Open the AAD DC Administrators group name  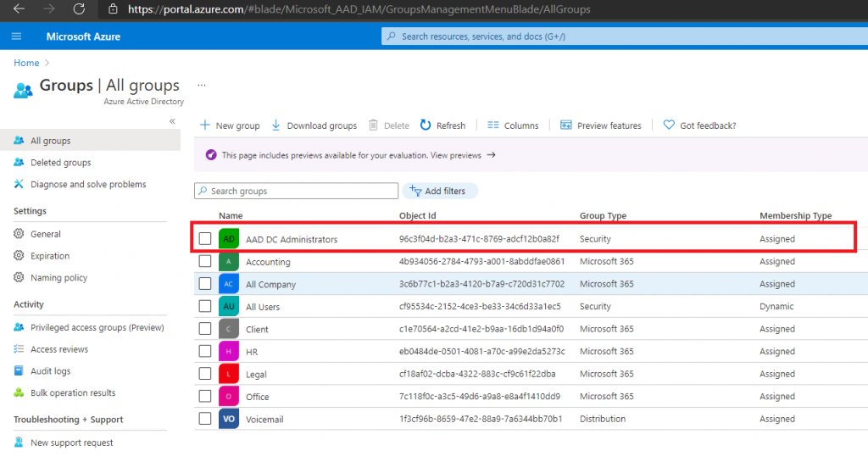click(292, 239)
